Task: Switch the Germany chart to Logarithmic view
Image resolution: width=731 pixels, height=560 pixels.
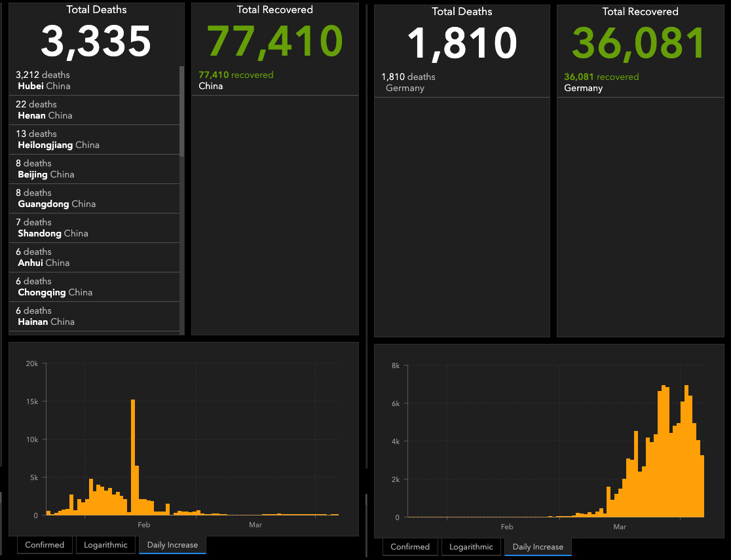Action: pos(472,547)
